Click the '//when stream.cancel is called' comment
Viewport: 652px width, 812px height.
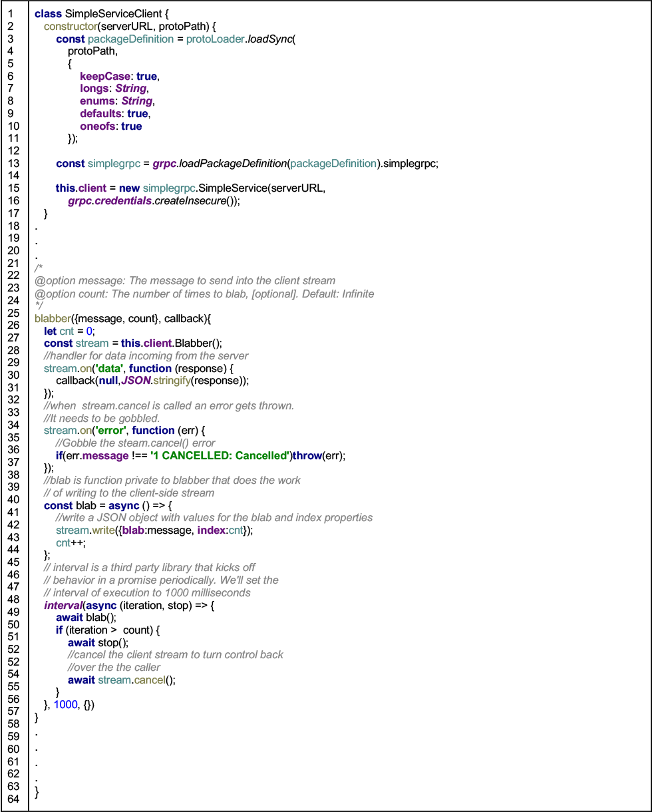click(169, 405)
